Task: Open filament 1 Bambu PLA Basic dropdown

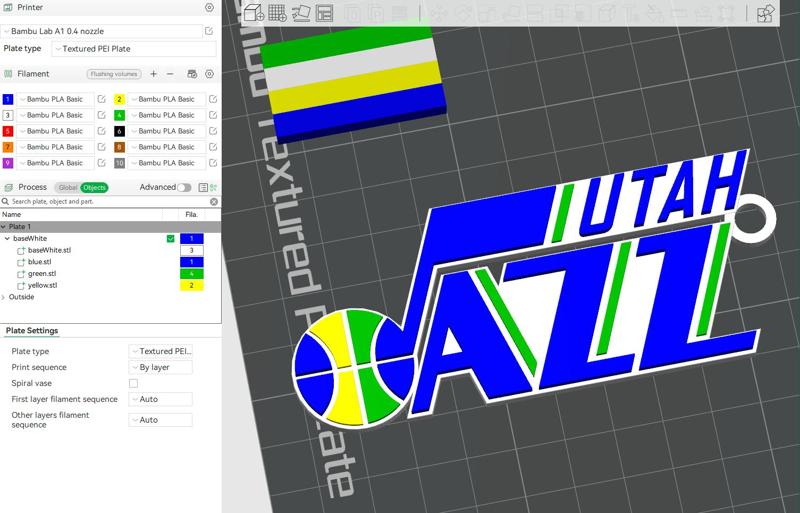Action: tap(55, 99)
